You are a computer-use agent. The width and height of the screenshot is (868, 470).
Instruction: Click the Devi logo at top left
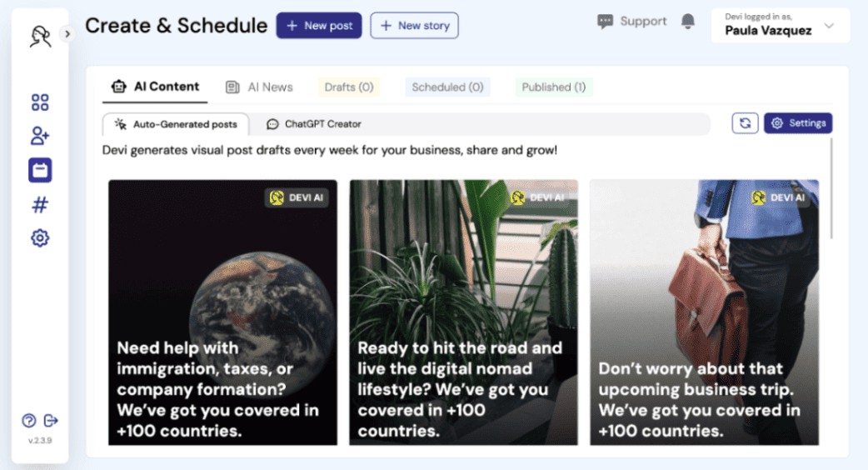39,36
